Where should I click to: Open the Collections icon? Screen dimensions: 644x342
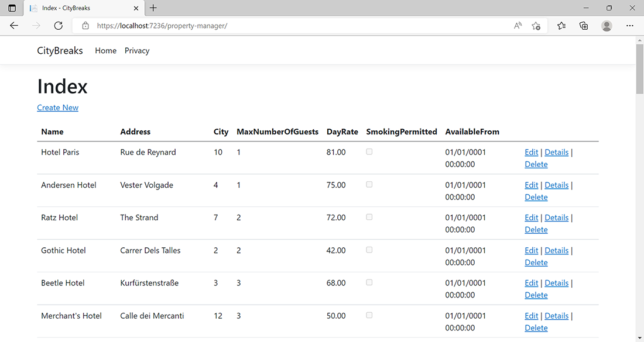584,25
